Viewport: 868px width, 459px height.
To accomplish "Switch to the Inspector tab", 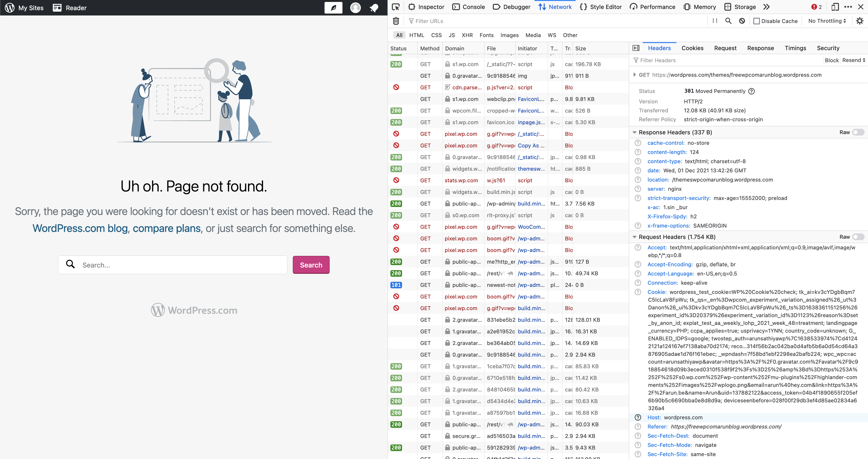I will coord(426,7).
